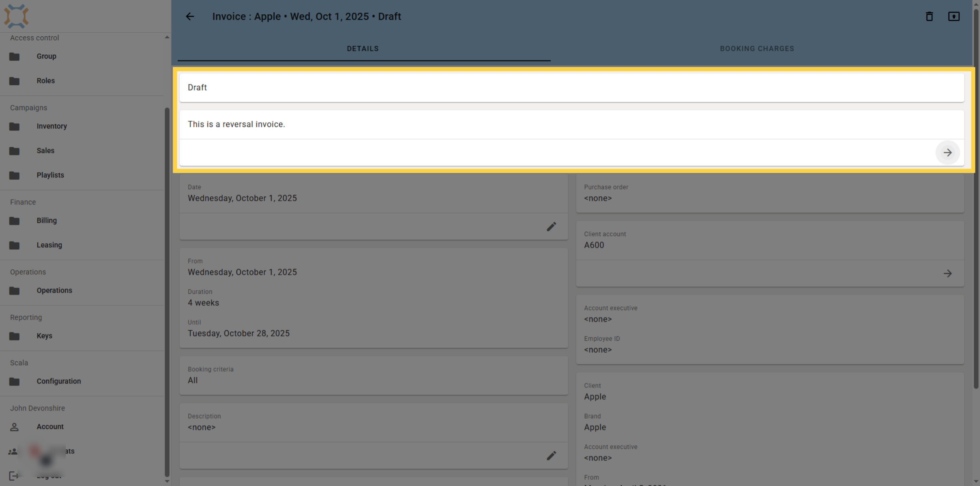Click the main page vertical scrollbar
Viewport: 980px width, 486px height.
976,198
